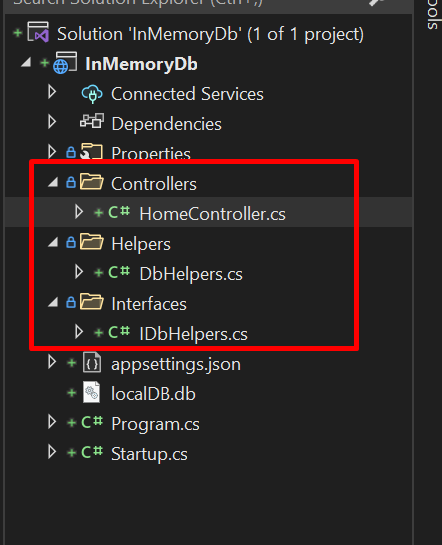The image size is (442, 545).
Task: Click the Connected Services cloud plug icon
Action: click(x=92, y=93)
